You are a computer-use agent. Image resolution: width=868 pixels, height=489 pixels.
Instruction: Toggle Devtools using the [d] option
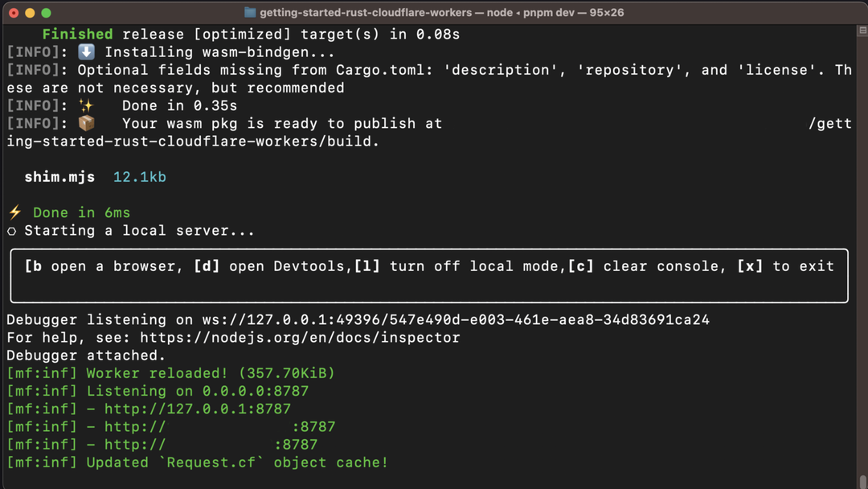click(x=207, y=265)
